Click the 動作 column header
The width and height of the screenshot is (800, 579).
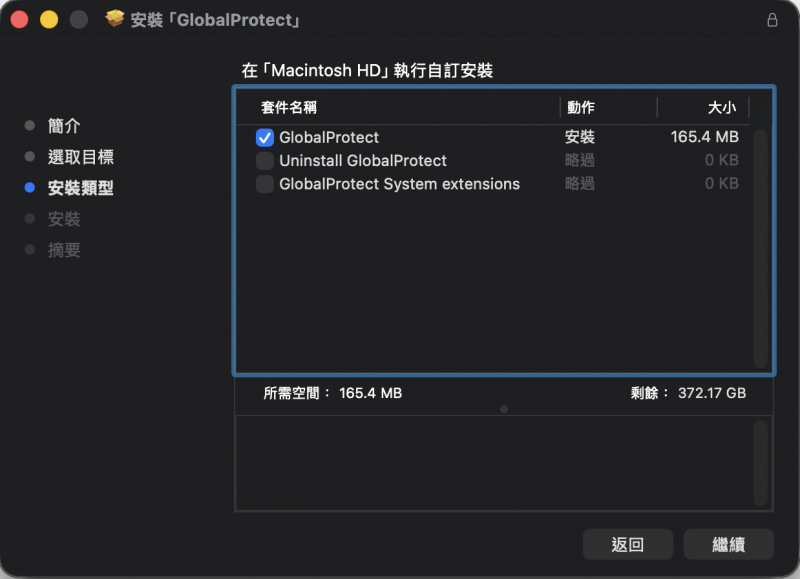[x=579, y=107]
